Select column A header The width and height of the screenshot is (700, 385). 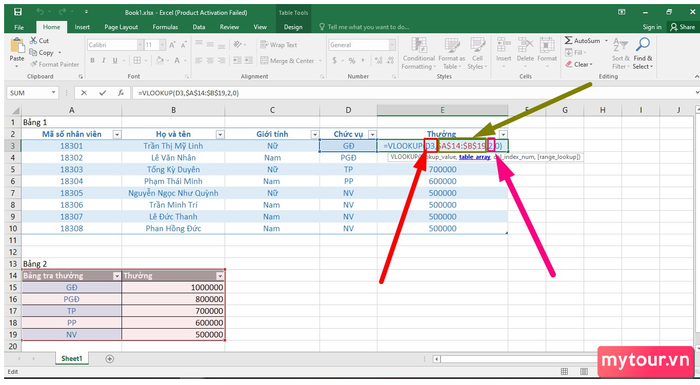tap(71, 110)
